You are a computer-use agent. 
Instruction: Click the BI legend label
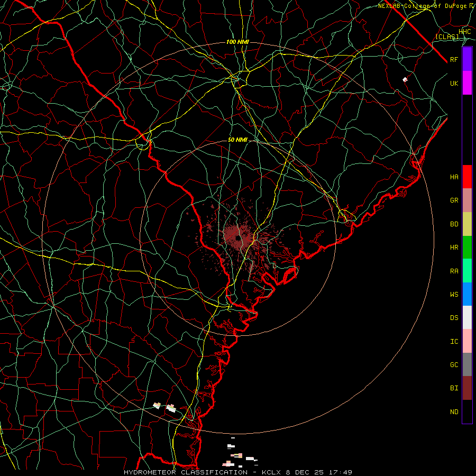pos(454,388)
